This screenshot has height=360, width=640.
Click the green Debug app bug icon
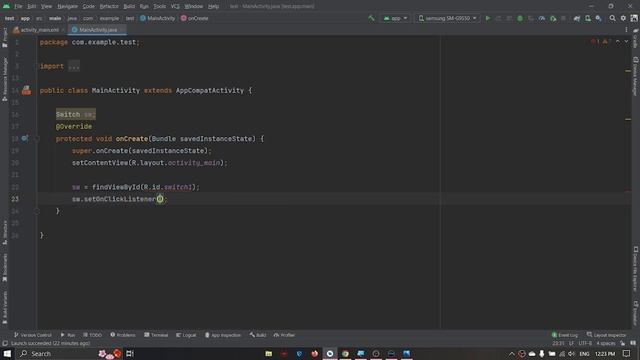(520, 18)
